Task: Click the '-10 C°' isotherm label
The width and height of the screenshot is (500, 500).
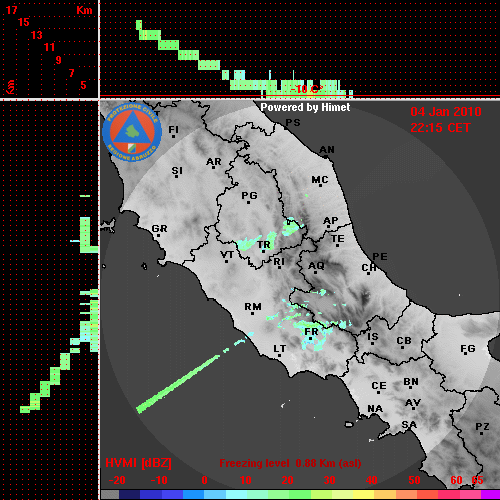Action: tap(306, 89)
